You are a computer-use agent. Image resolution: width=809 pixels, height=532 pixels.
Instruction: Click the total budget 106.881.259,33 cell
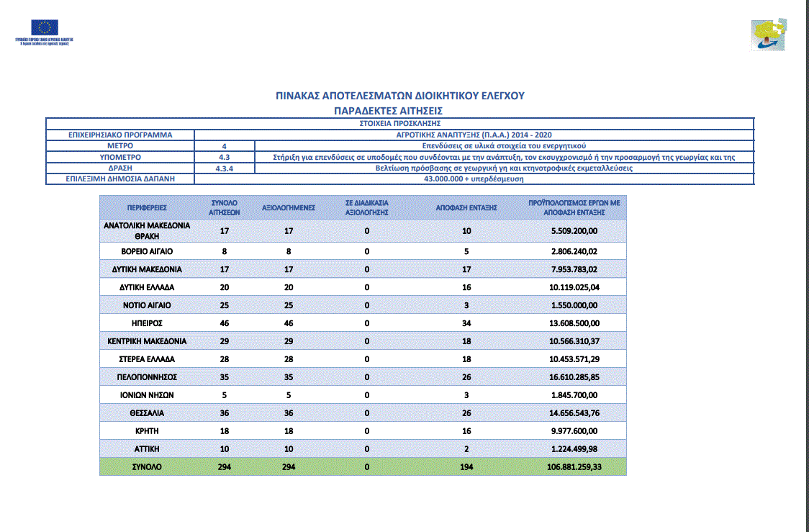(574, 467)
